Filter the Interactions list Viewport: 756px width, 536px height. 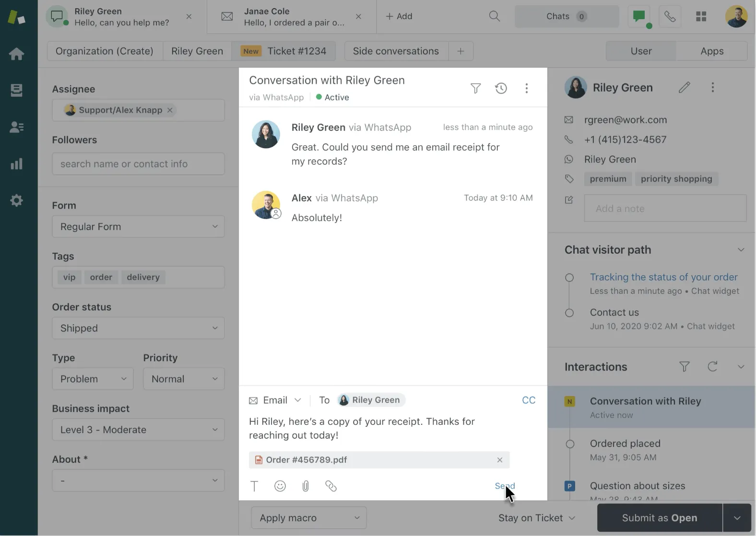tap(685, 367)
